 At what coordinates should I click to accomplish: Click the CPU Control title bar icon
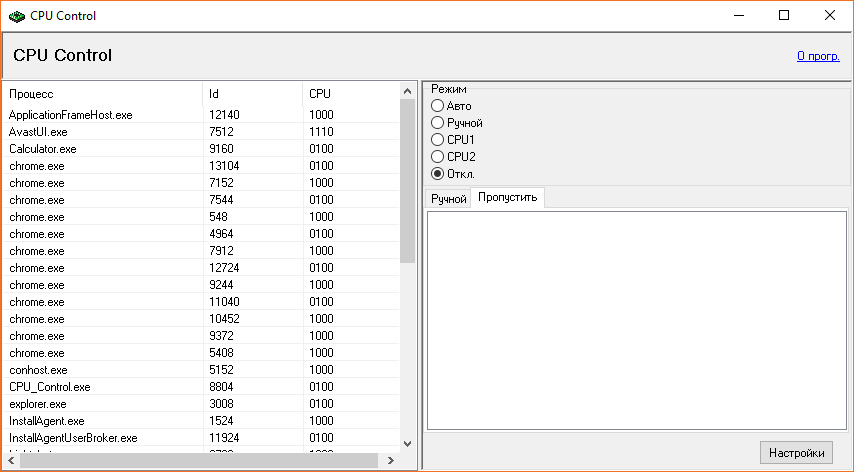pyautogui.click(x=17, y=15)
